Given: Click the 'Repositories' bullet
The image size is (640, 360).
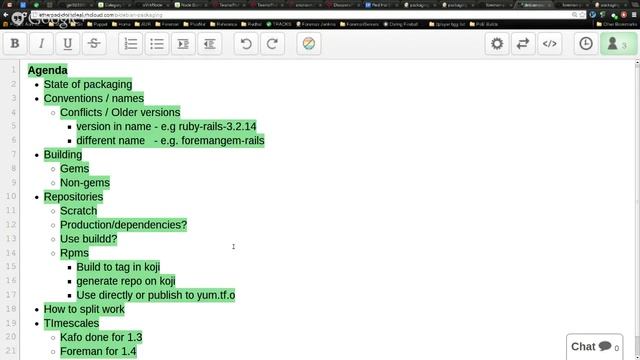Looking at the screenshot, I should tap(73, 197).
